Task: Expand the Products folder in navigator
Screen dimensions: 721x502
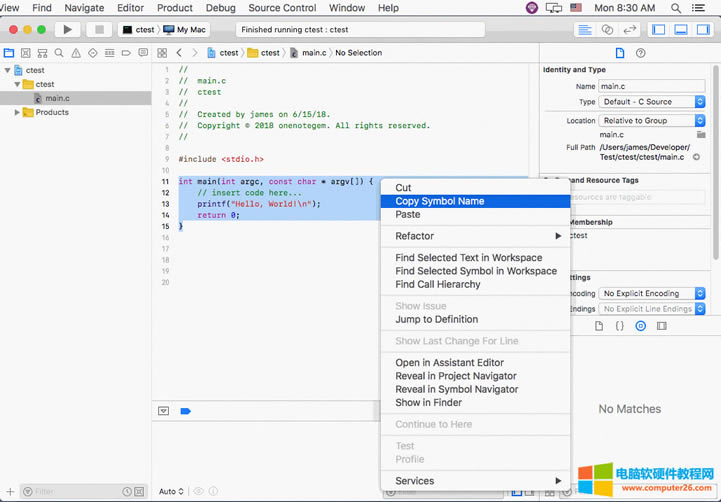Action: tap(17, 112)
